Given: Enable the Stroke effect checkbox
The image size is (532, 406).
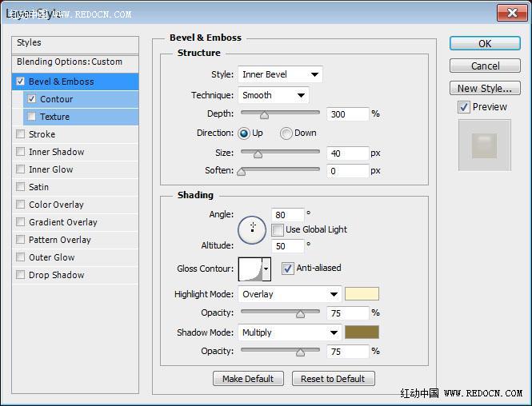Looking at the screenshot, I should pos(20,134).
